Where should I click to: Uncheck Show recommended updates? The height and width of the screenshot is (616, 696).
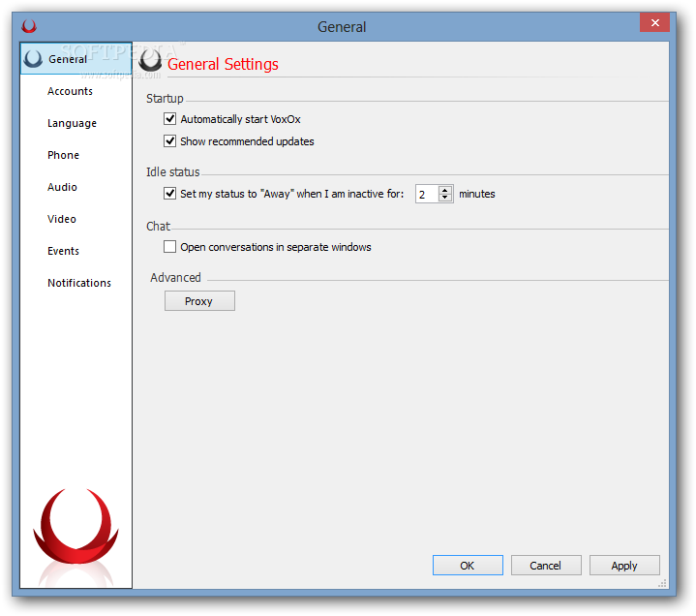(x=169, y=140)
